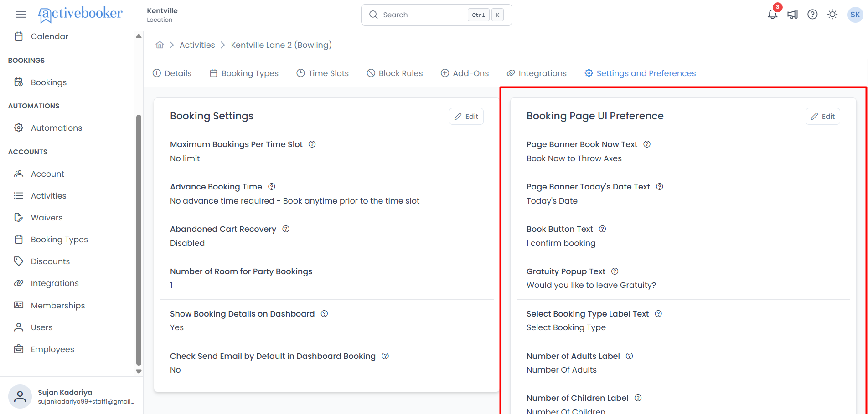Click the Employees briefcase sidebar icon

point(19,349)
